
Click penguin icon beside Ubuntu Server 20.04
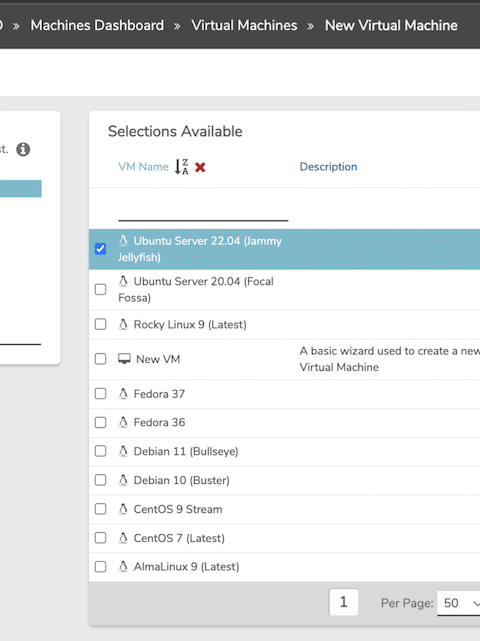(x=123, y=281)
